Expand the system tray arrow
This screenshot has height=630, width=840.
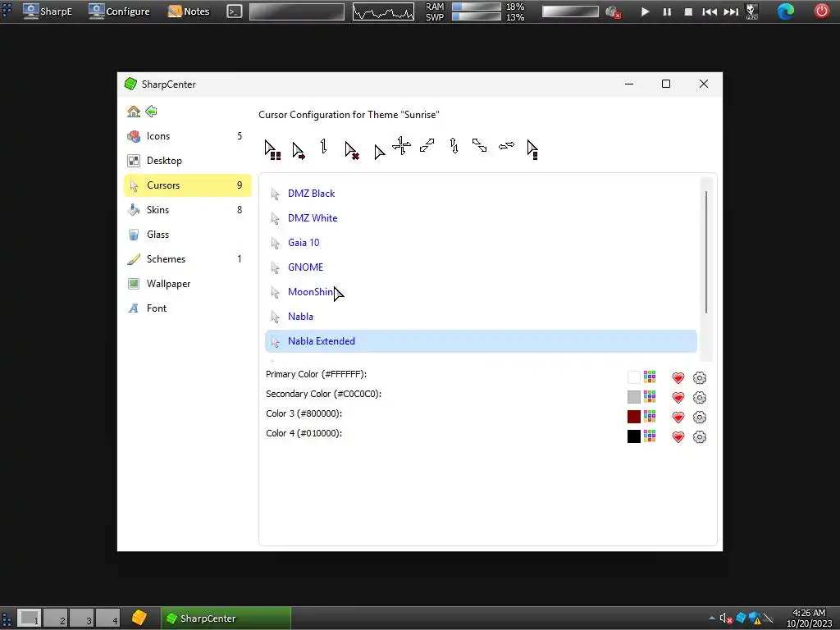(x=712, y=619)
